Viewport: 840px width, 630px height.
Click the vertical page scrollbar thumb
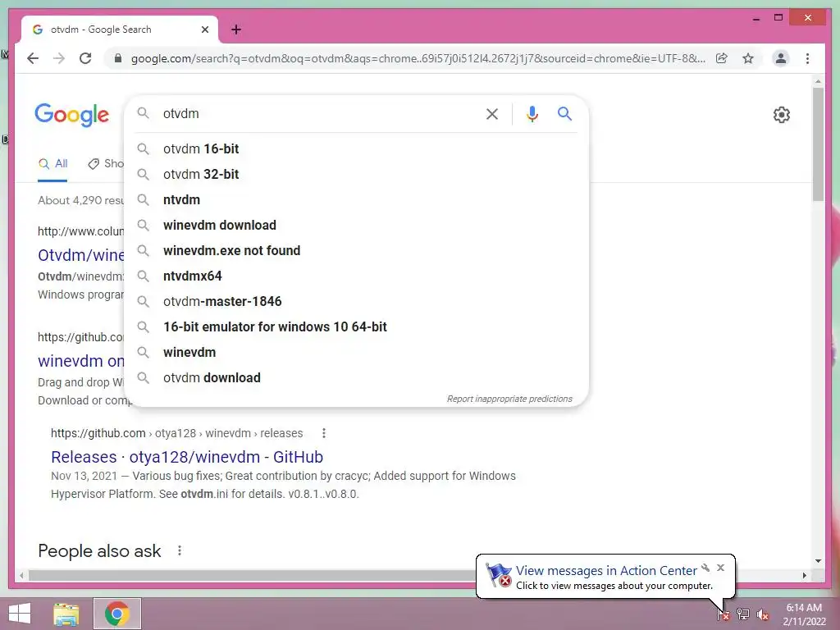pyautogui.click(x=818, y=144)
